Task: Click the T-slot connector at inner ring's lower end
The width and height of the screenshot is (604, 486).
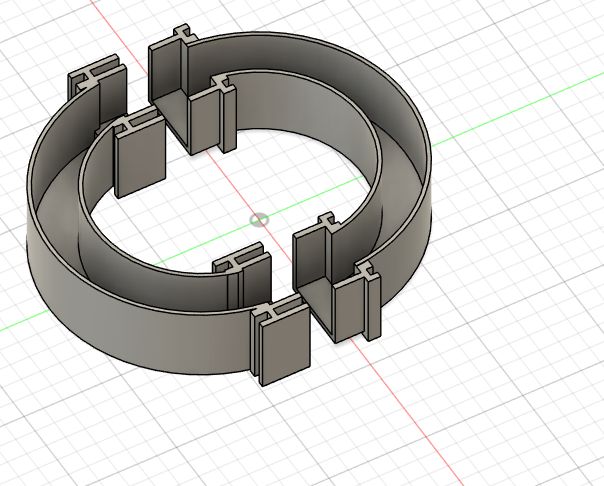Action: point(245,275)
